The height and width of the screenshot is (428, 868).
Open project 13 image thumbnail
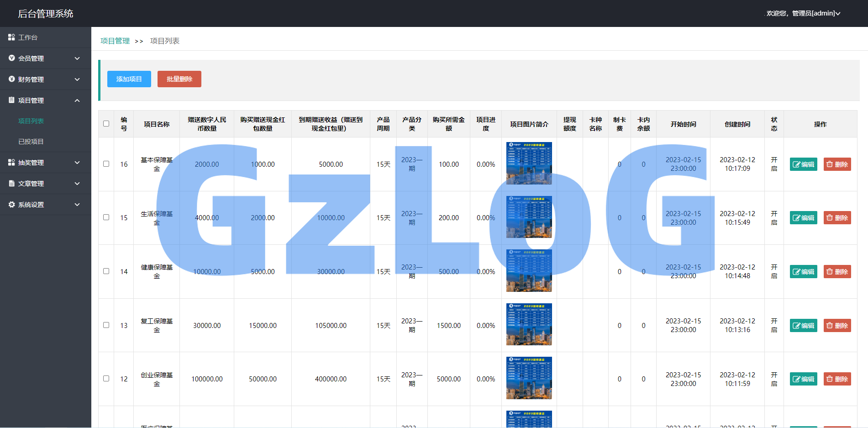point(529,324)
